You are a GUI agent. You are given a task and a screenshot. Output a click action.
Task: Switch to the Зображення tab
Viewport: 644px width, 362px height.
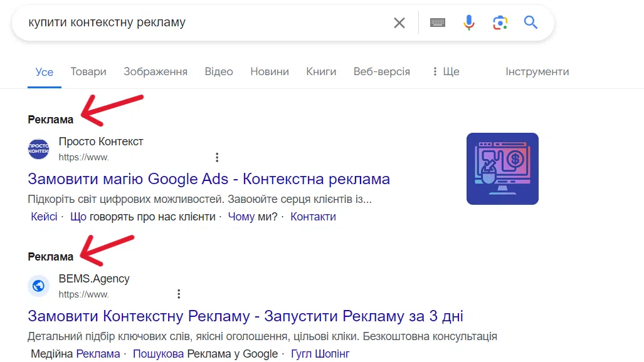pos(155,71)
